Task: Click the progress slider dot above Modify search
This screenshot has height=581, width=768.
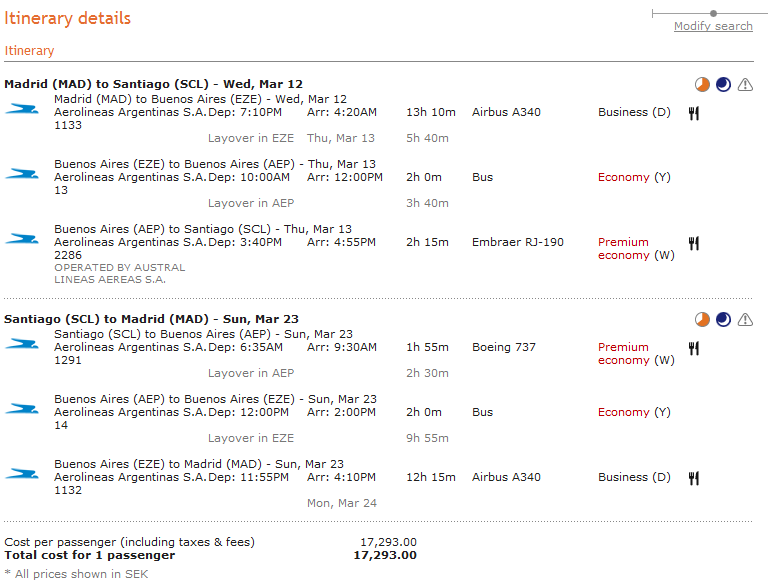Action: click(x=713, y=13)
